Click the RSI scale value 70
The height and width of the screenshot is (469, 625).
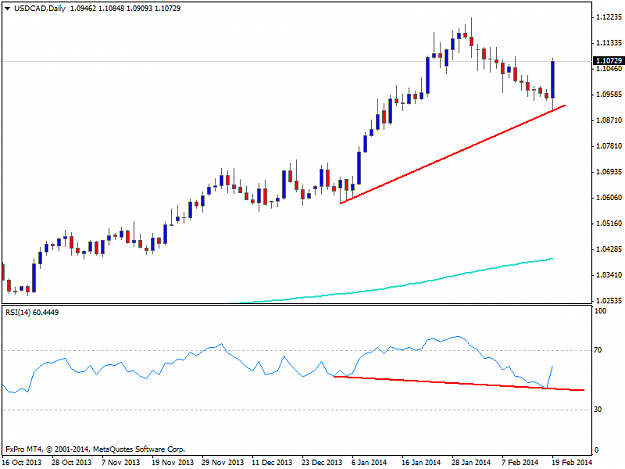click(x=598, y=350)
